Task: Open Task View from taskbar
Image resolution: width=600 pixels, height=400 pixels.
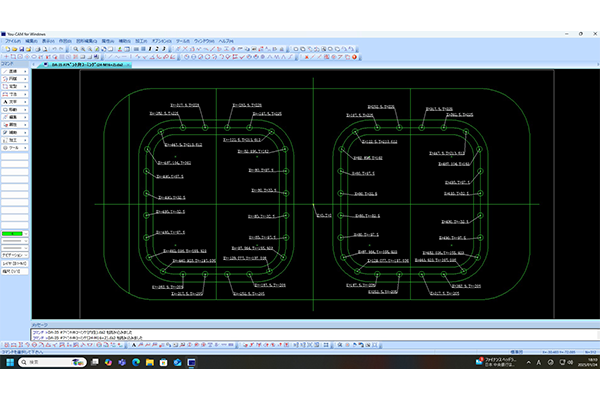Action: click(95, 362)
